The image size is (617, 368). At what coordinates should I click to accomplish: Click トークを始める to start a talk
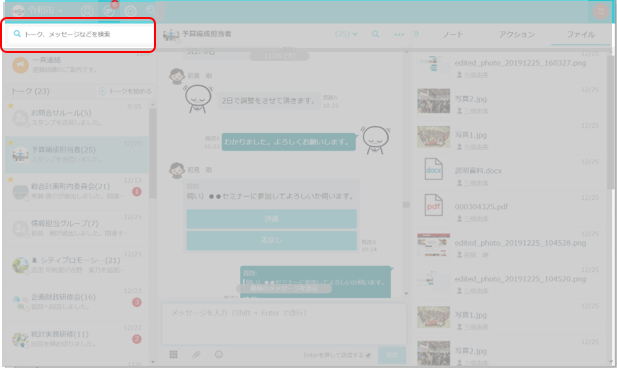tap(125, 91)
